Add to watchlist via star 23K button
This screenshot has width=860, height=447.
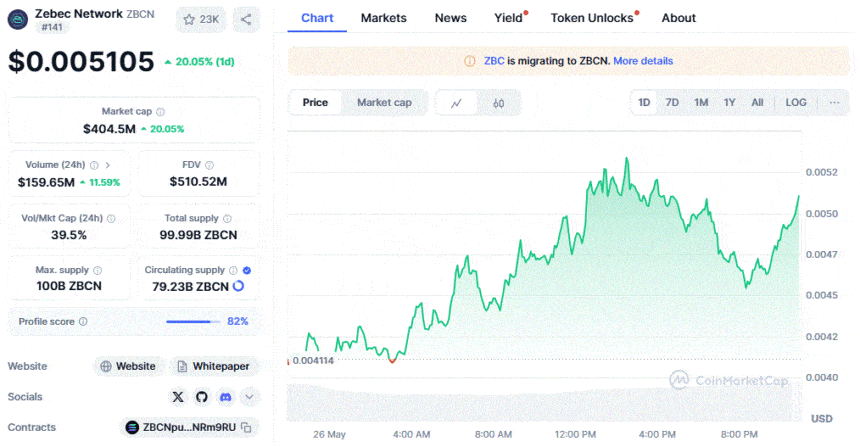coord(201,20)
